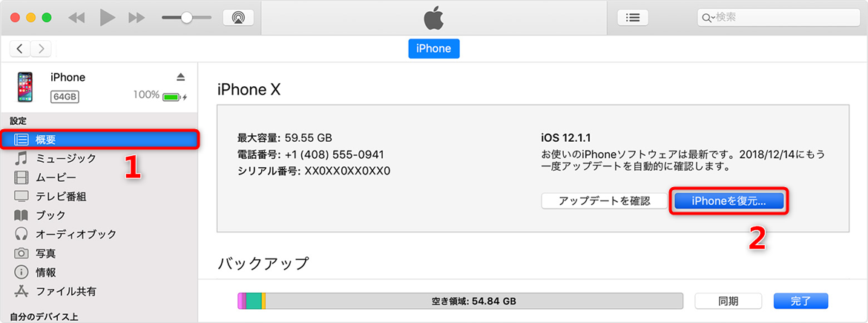Screen dimensions: 868x323
Task: Open ミュージック in the sidebar
Action: [x=65, y=158]
